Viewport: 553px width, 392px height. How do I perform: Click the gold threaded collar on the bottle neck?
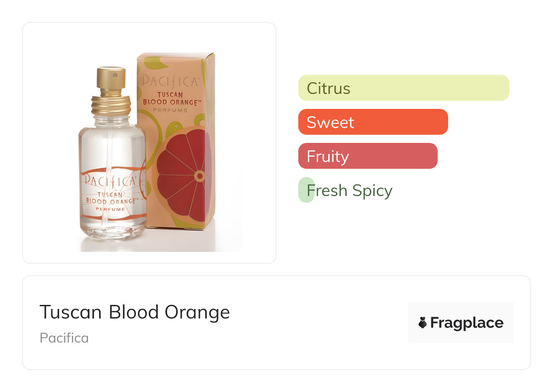pos(111,105)
